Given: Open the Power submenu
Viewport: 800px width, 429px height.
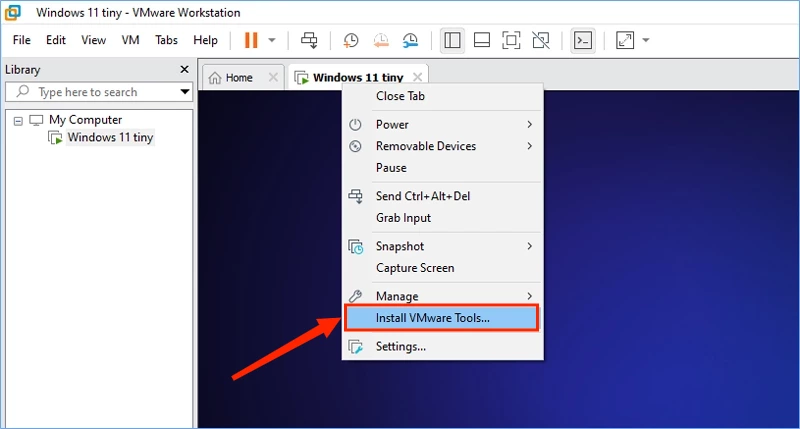Looking at the screenshot, I should (x=442, y=124).
